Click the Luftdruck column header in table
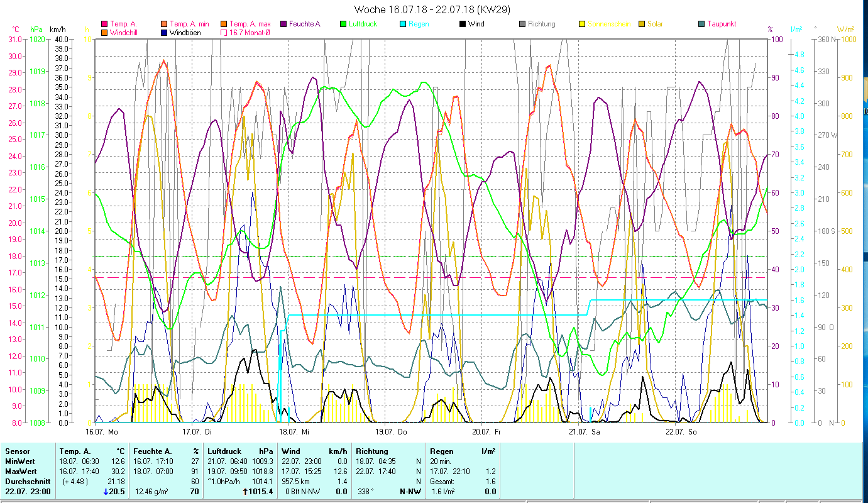 [224, 451]
